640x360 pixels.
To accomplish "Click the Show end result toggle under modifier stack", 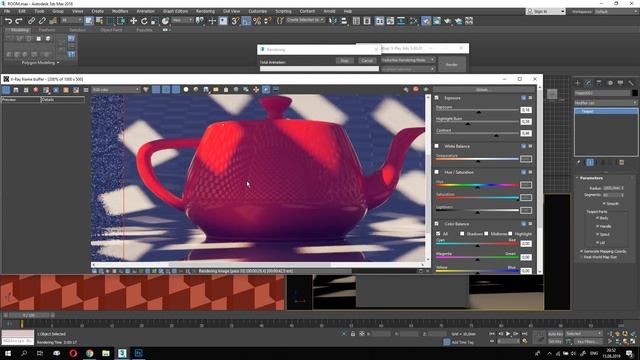I will click(x=590, y=162).
